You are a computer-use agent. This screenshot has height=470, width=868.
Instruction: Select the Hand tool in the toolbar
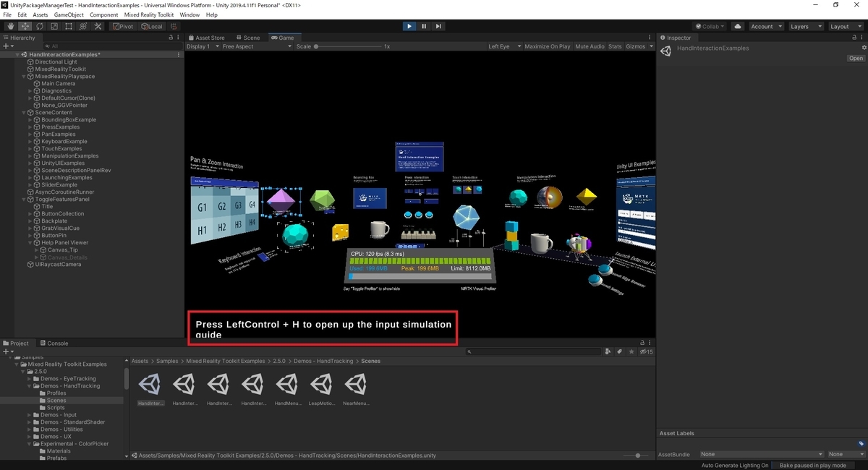[10, 26]
